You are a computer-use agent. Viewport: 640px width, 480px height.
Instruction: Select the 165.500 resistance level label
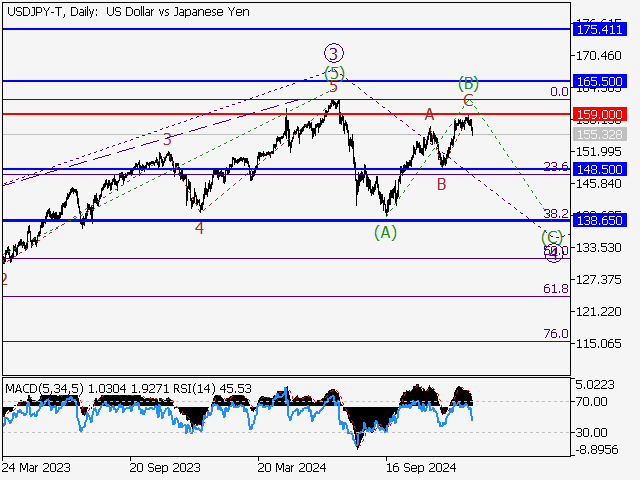coord(600,80)
